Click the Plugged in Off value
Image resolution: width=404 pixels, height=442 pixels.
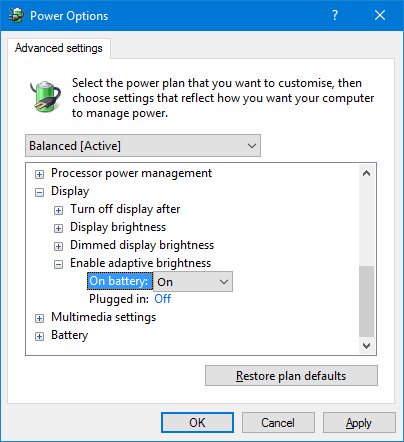(x=162, y=299)
